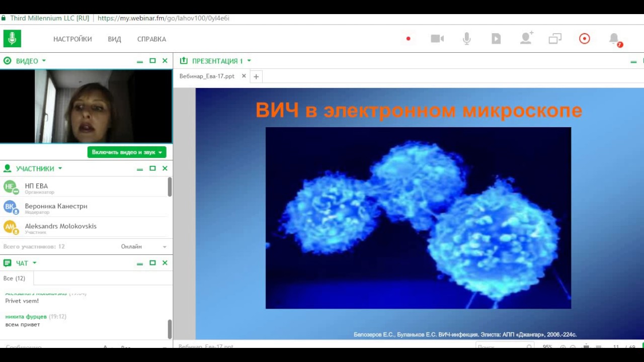Toggle the red circle recording button

click(585, 39)
